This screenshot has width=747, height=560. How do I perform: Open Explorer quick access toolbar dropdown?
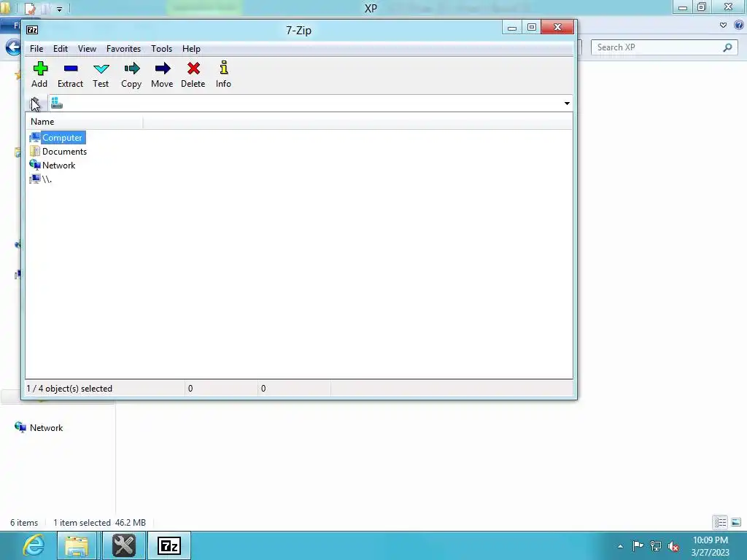[60, 9]
